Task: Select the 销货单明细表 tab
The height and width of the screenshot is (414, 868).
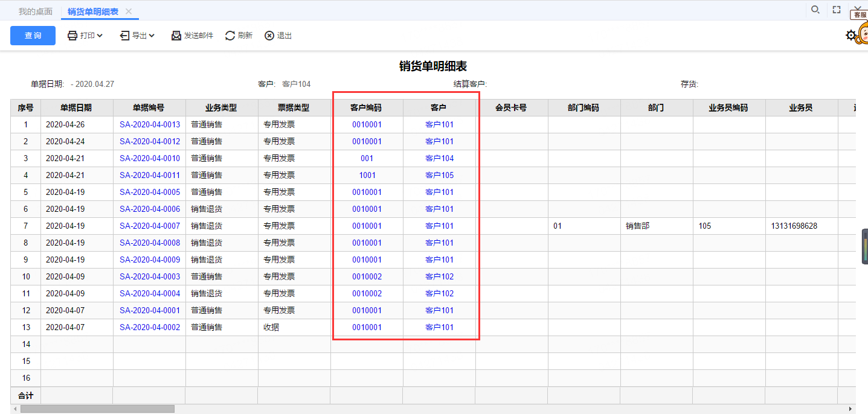Action: click(93, 11)
